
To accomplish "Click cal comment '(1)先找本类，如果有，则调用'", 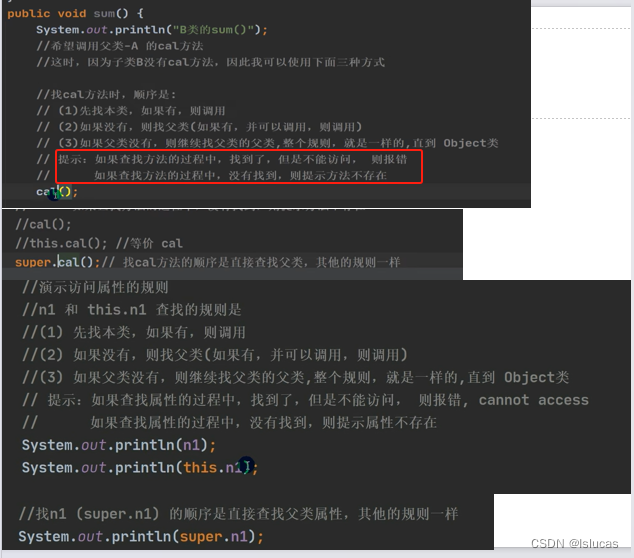I will point(131,110).
